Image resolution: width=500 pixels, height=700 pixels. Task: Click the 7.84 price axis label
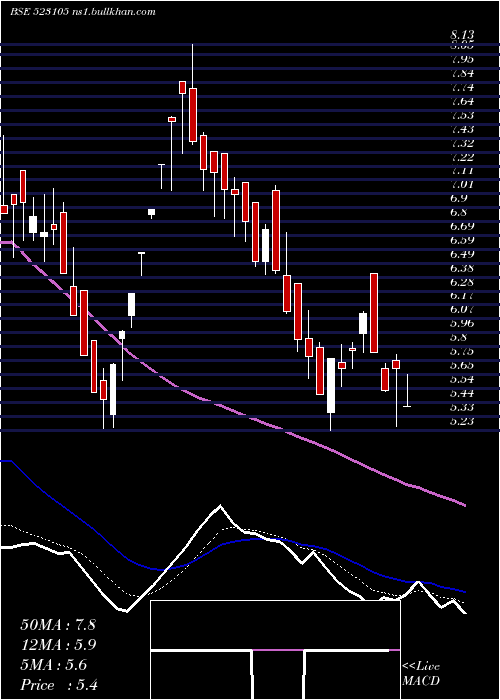462,73
